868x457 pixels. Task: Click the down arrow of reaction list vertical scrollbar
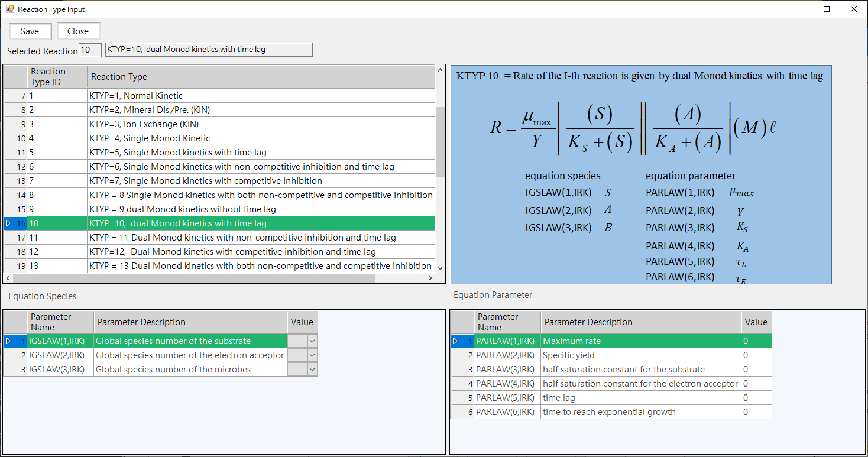point(440,268)
